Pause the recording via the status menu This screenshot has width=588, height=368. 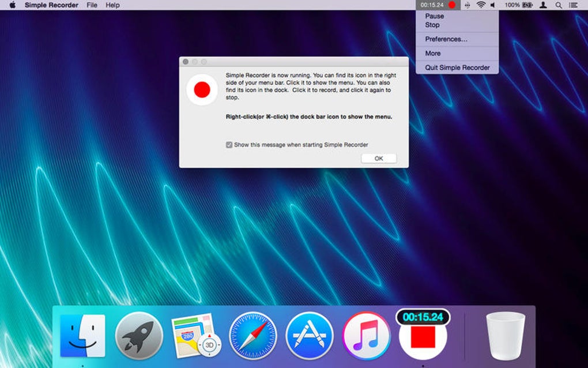coord(434,16)
